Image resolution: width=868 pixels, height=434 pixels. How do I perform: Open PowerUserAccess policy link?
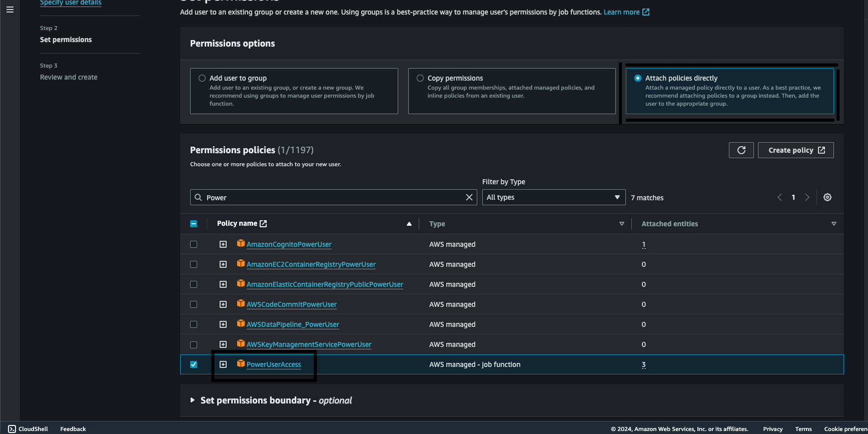coord(274,364)
